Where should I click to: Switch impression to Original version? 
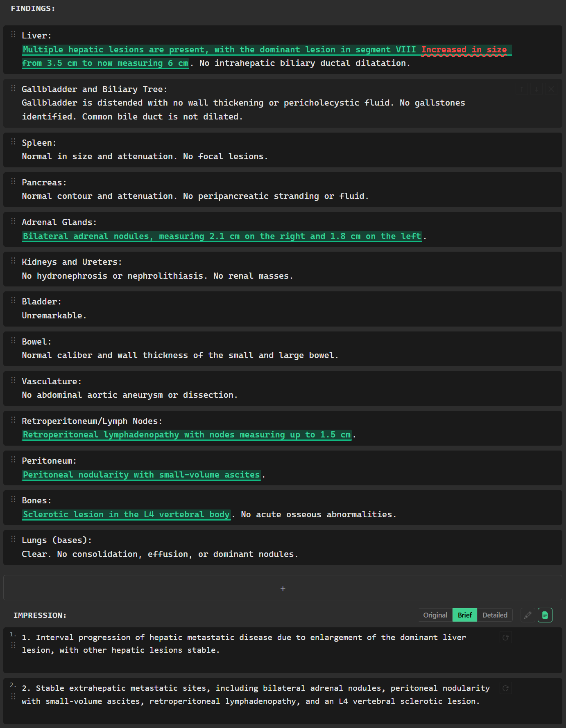click(435, 615)
